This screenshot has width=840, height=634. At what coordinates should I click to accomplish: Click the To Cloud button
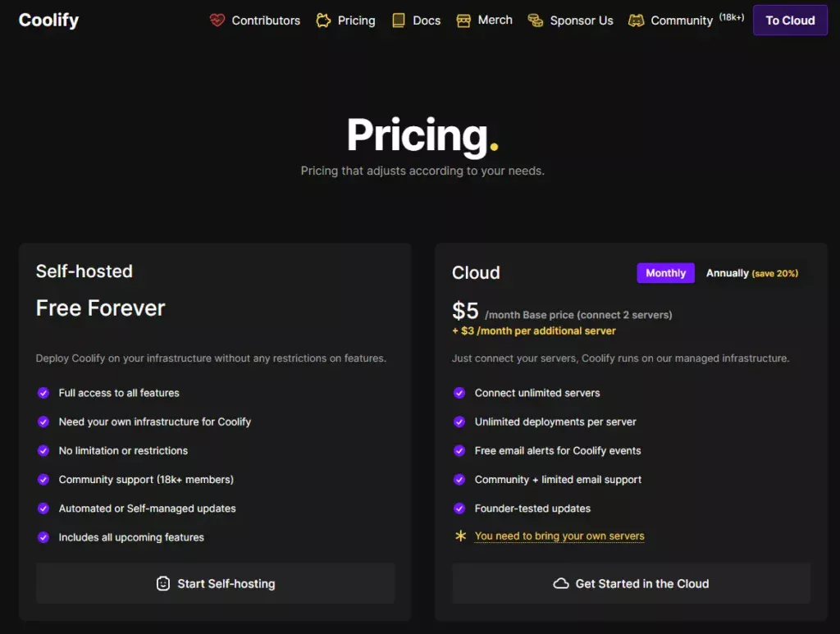tap(789, 20)
